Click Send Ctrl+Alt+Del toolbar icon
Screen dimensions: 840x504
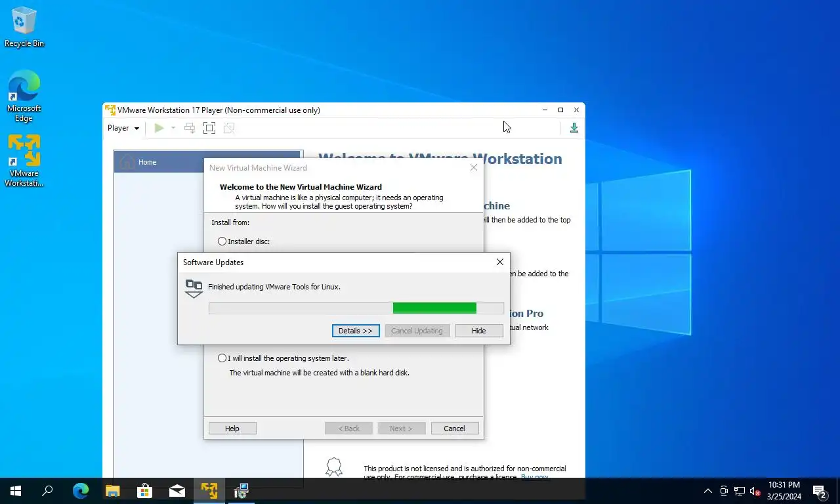pyautogui.click(x=190, y=128)
